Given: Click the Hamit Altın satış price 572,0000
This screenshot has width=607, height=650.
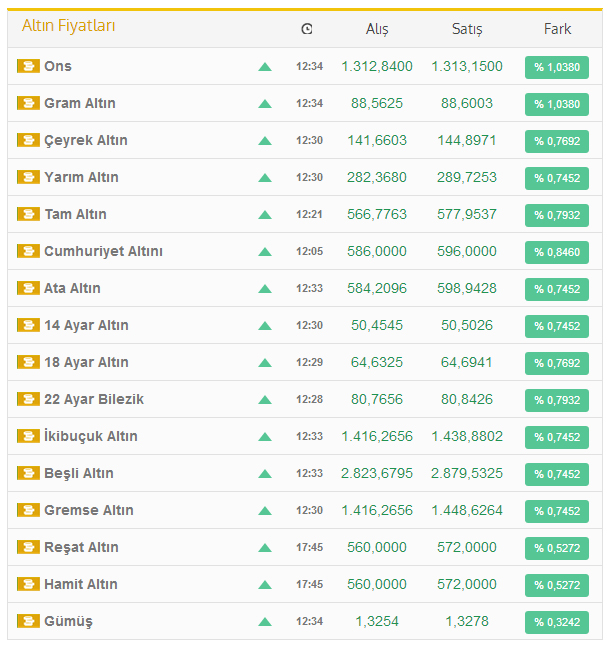Looking at the screenshot, I should 467,584.
